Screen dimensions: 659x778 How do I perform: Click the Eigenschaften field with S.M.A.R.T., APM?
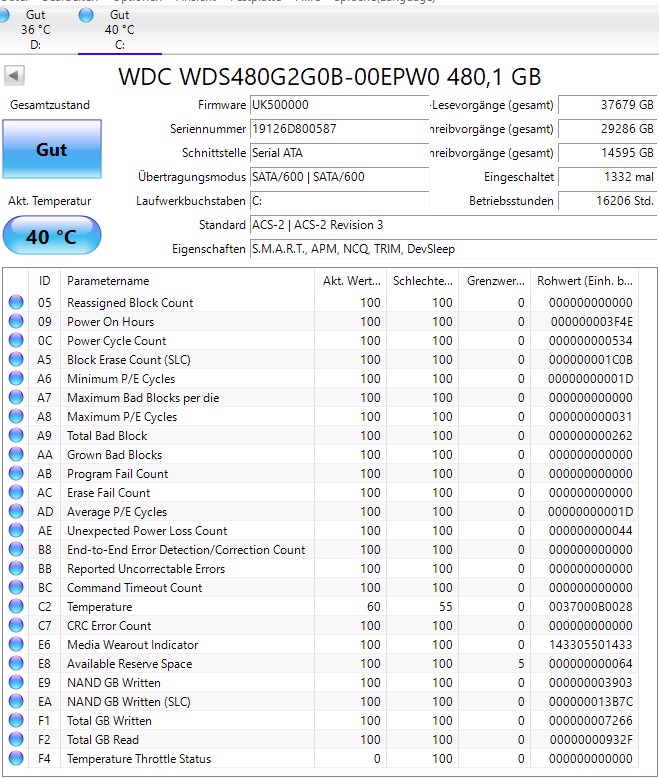pos(454,249)
